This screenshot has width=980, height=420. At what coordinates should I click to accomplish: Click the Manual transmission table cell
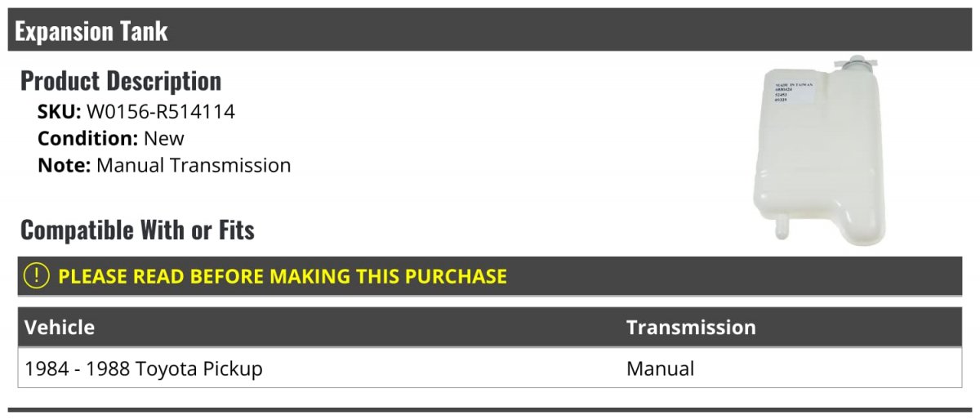(x=660, y=369)
